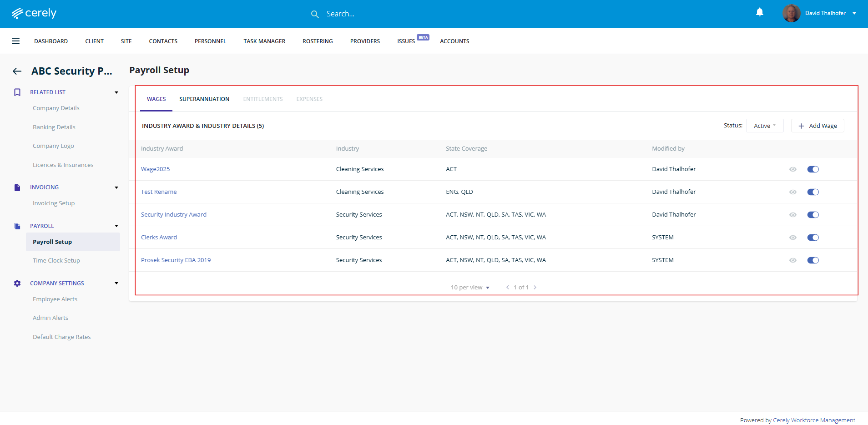The width and height of the screenshot is (868, 425).
Task: View Security Industry Award eye icon
Action: [792, 215]
